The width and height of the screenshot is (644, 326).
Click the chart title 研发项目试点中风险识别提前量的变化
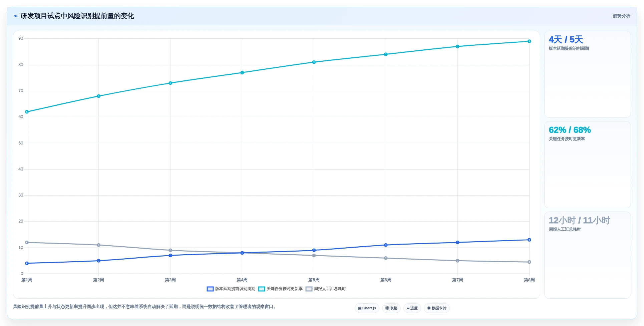click(77, 16)
